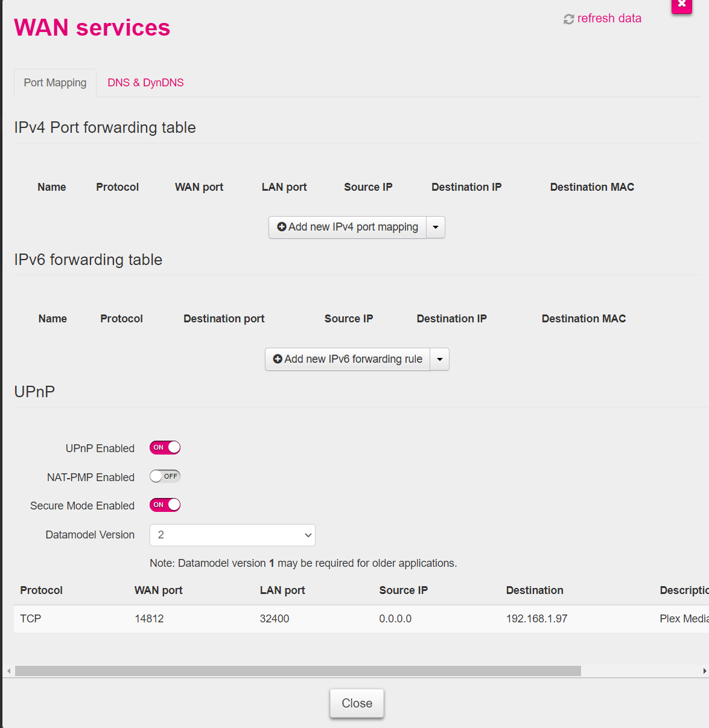Turn on the NAT-PMP Enabled toggle
Screen dimensions: 709x728
[165, 476]
